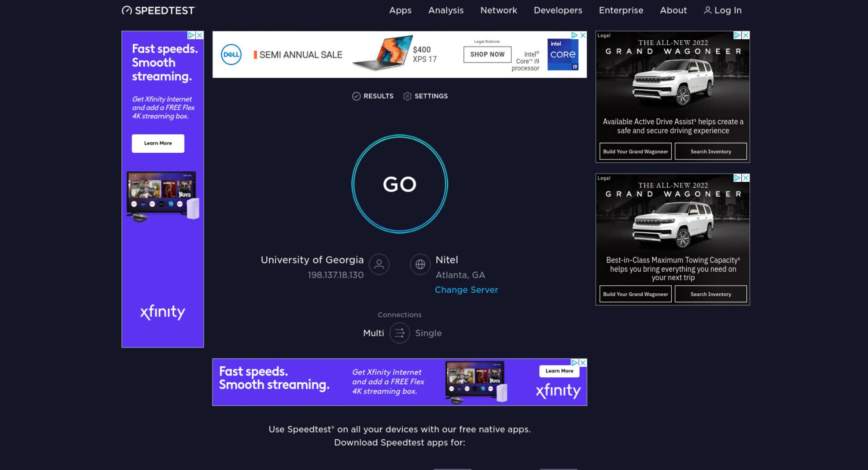Screen dimensions: 868x470
Task: Click Legal label on top Wagoneer ad
Action: pyautogui.click(x=604, y=35)
